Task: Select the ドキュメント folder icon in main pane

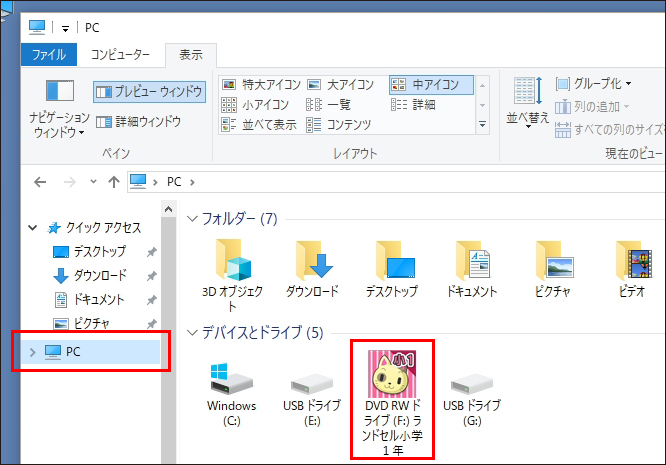Action: [x=472, y=269]
